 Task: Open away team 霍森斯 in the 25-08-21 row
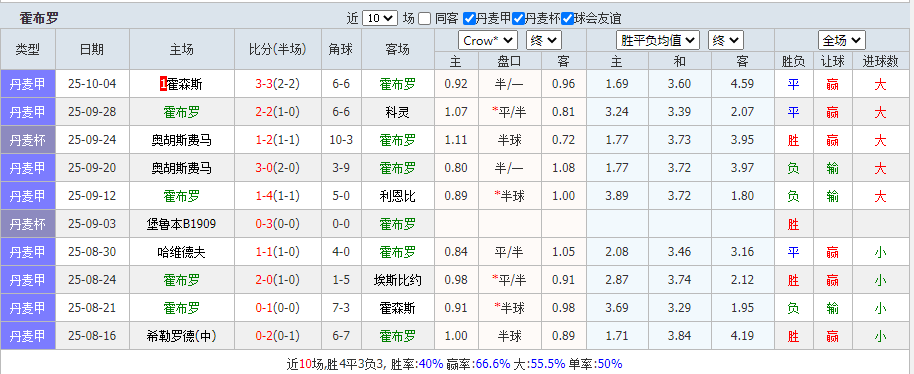click(398, 308)
